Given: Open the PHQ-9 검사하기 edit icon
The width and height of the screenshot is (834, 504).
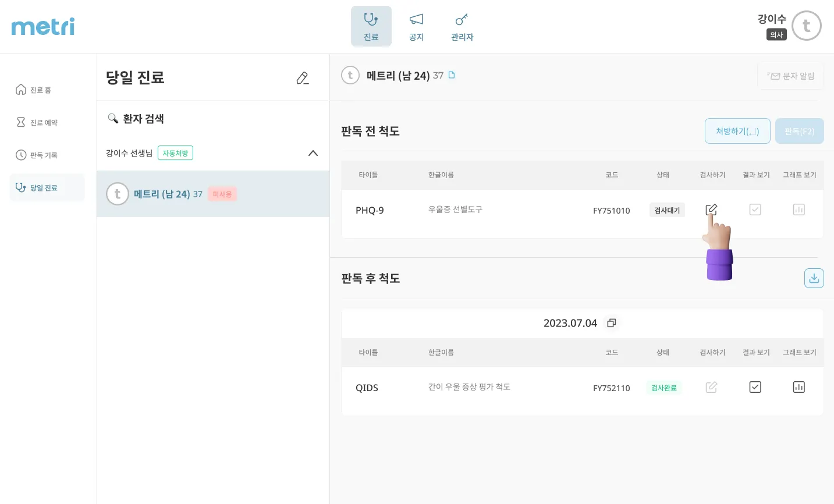Looking at the screenshot, I should click(711, 210).
